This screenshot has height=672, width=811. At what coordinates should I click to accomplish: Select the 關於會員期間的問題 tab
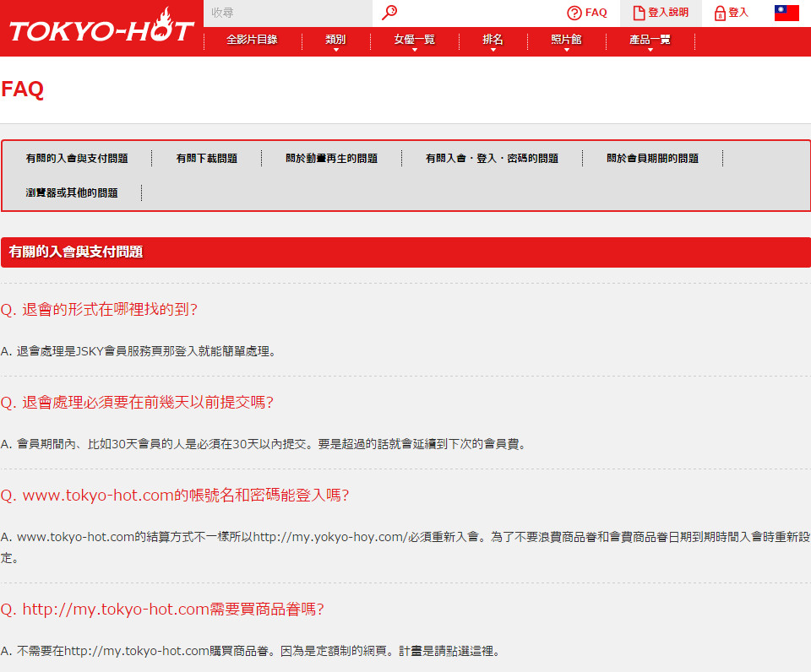coord(653,159)
